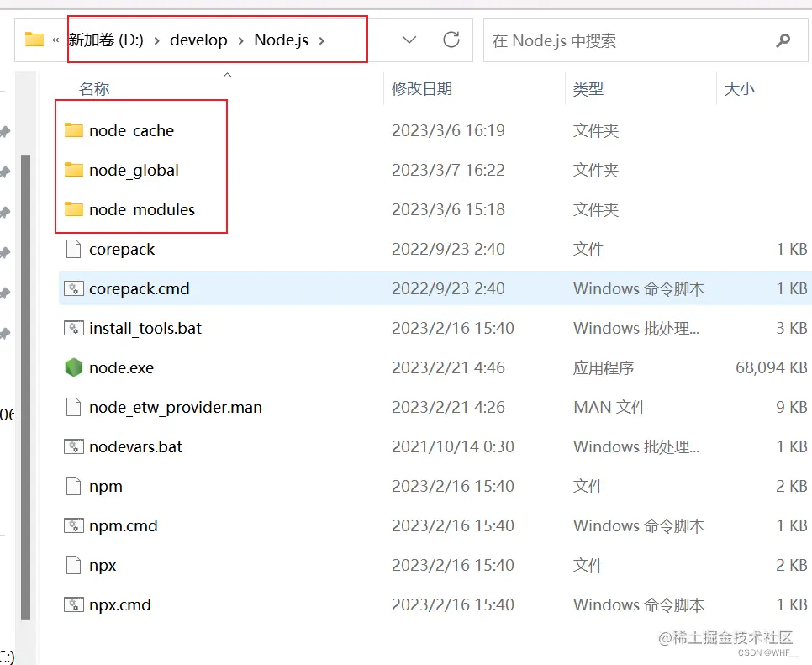The height and width of the screenshot is (665, 812).
Task: Click date 2023/3/7 16:22 of node_global
Action: tap(448, 170)
